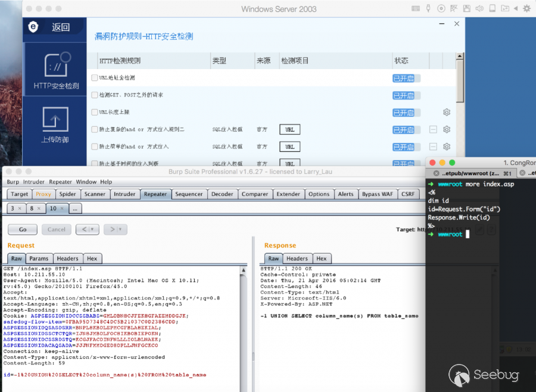Viewport: 536px width, 392px height.
Task: Open settings gear for 防止简单的and or rule
Action: click(x=447, y=147)
